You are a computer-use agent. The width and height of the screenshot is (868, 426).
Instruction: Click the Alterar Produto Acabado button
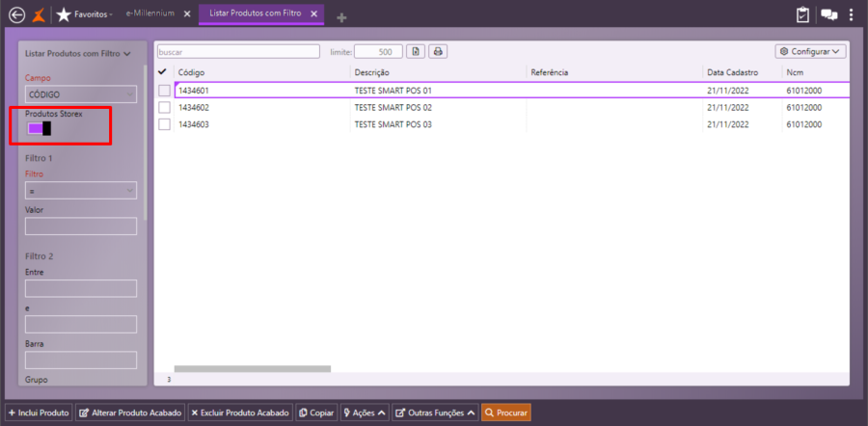tap(130, 413)
